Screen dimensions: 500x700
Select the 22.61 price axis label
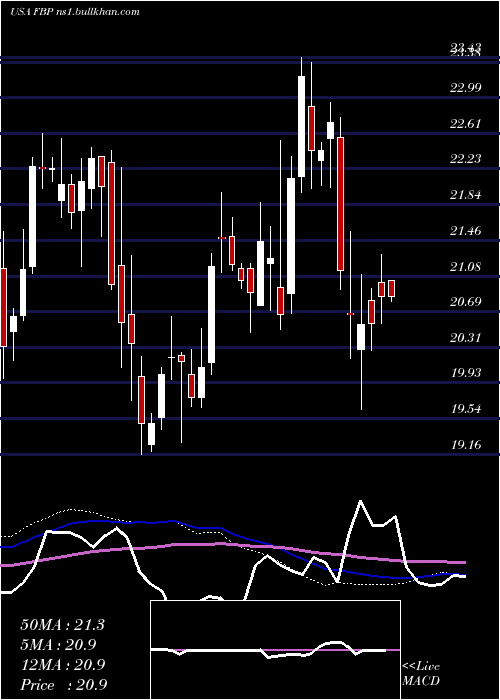[x=466, y=124]
